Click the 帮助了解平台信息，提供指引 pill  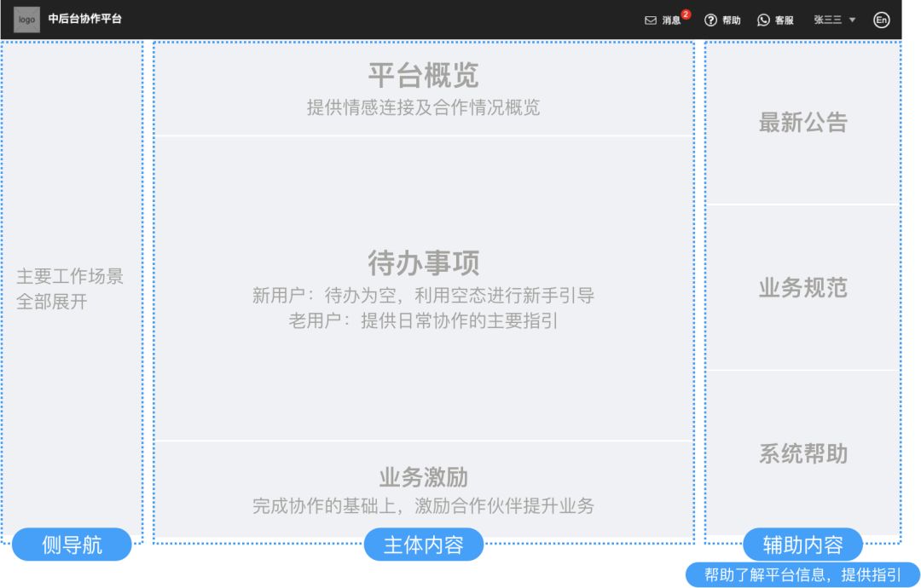(802, 574)
